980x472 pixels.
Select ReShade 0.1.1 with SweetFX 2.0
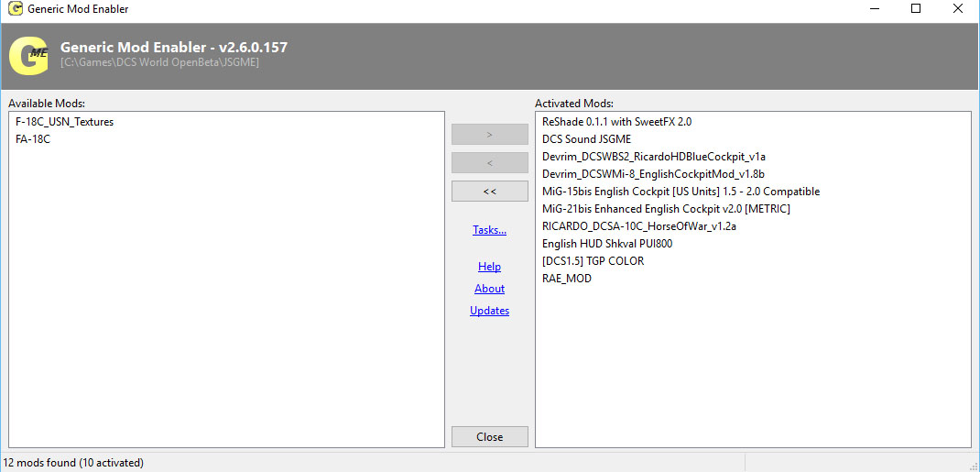(x=617, y=122)
